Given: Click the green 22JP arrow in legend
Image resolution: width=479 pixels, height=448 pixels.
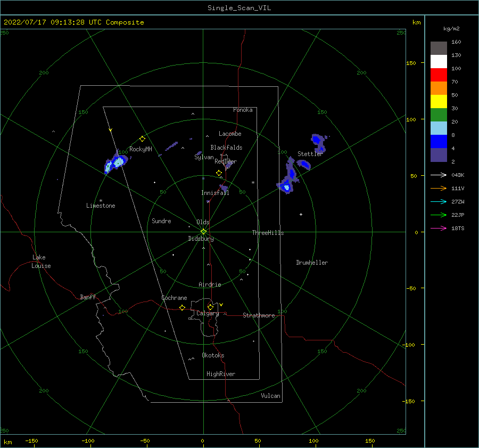Looking at the screenshot, I should (439, 215).
